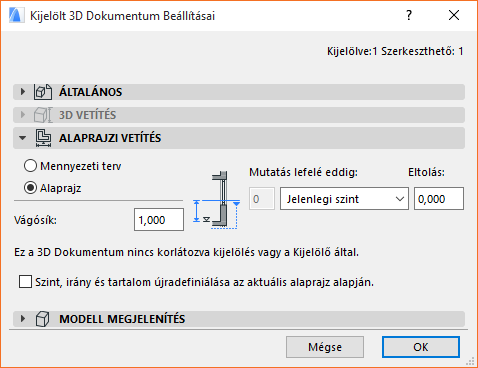Viewport: 478px width, 368px height.
Task: Click the disabled story number field
Action: pyautogui.click(x=262, y=199)
